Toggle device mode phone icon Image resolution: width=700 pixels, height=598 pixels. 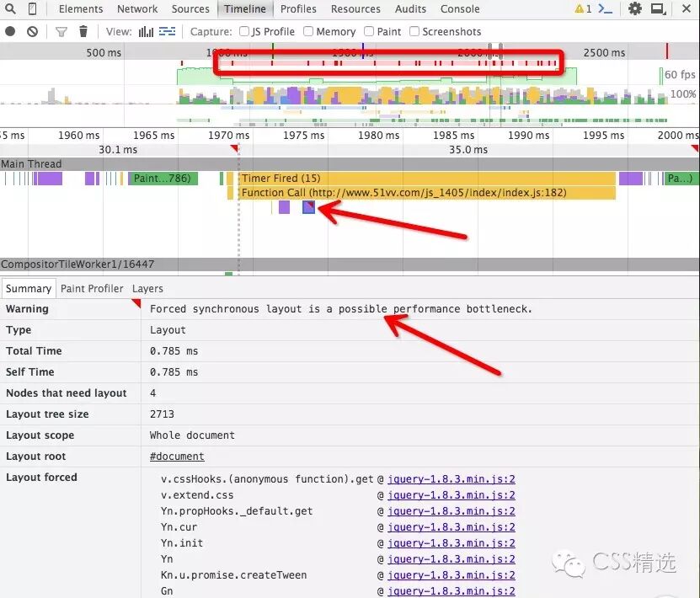point(33,8)
